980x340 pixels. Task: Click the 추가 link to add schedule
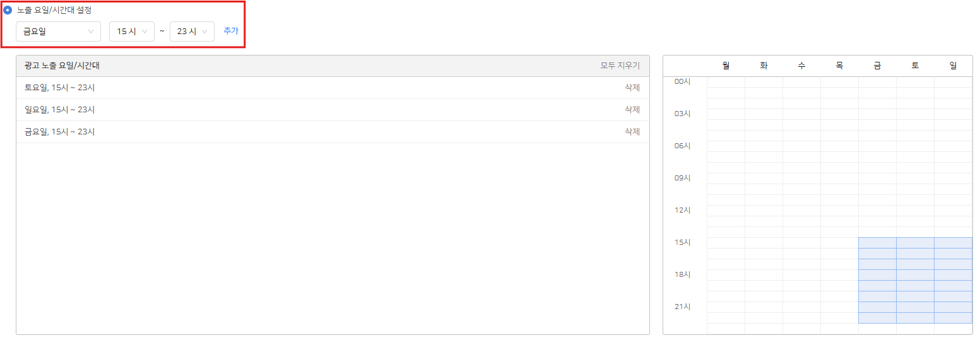231,31
